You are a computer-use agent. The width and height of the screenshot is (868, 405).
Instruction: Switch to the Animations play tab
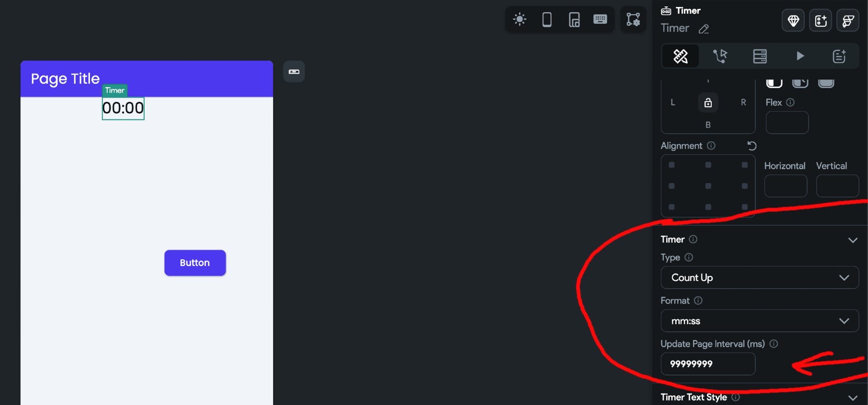pyautogui.click(x=800, y=56)
